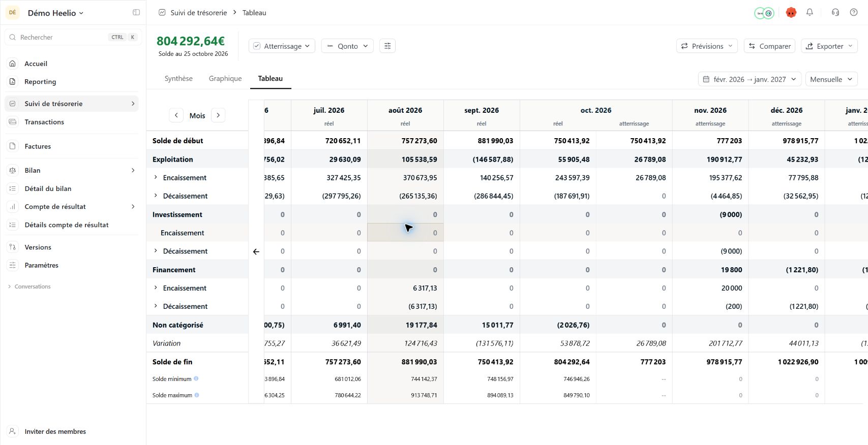
Task: Click Inviter des membres link
Action: (x=55, y=431)
